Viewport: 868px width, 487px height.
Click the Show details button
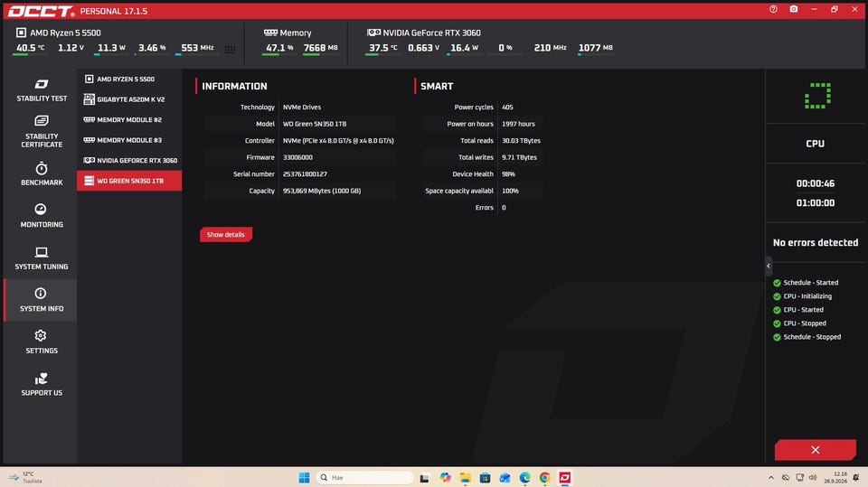226,235
